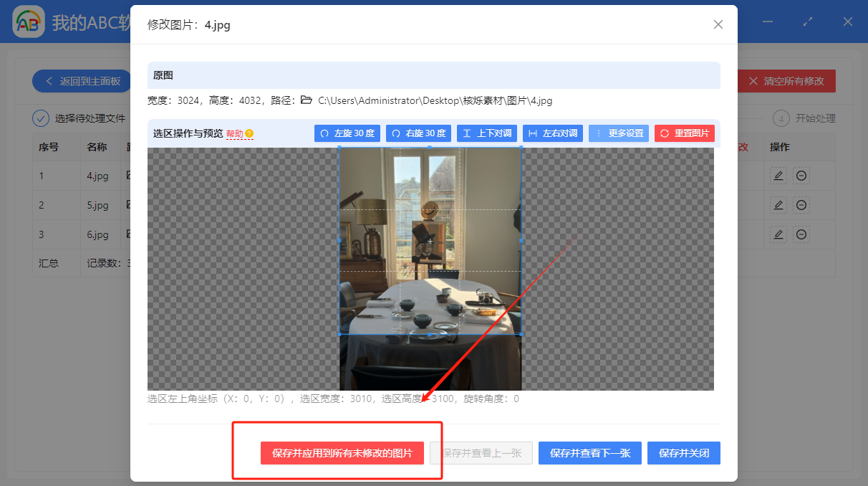Click the crop selection center crosshair
This screenshot has width=868, height=486.
430,241
